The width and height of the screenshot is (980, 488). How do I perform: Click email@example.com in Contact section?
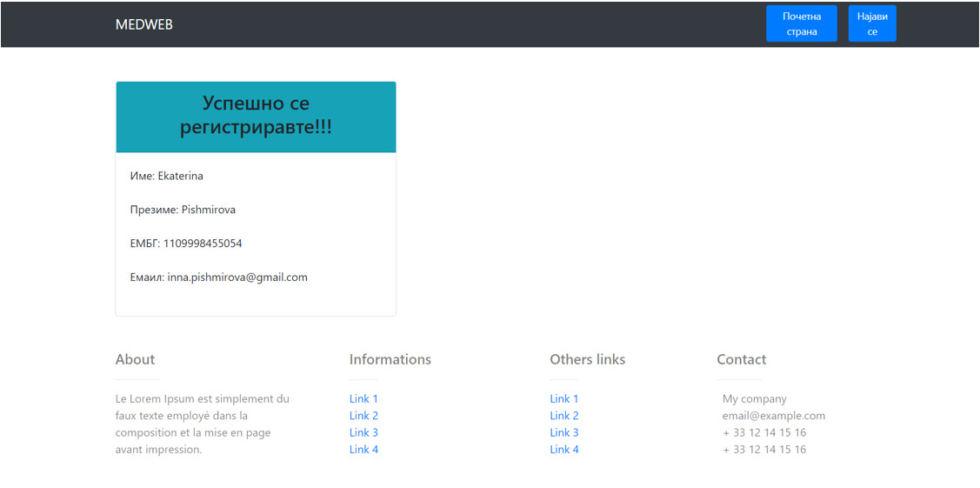773,416
